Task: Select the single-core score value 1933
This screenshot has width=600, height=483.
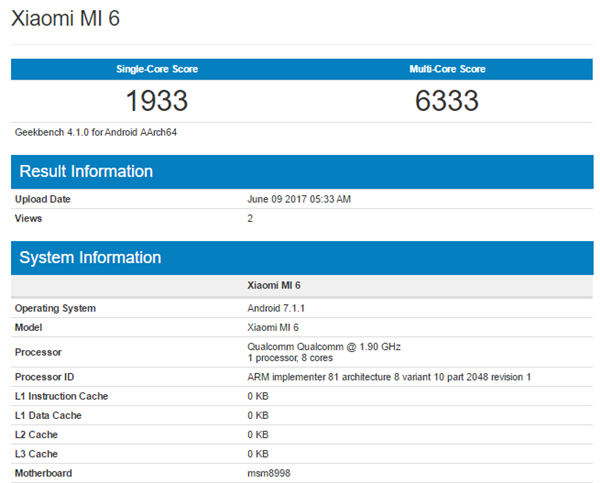Action: pos(157,100)
